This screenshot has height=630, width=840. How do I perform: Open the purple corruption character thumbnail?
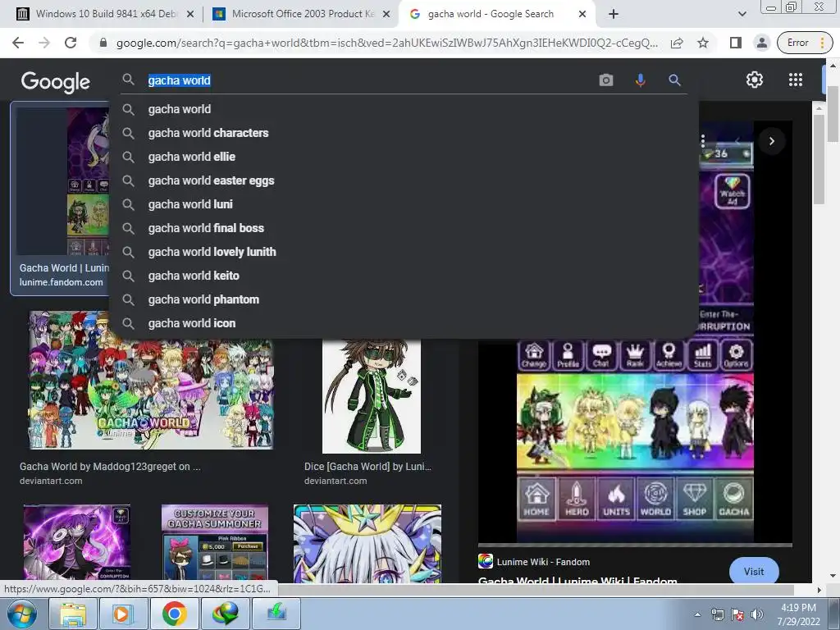click(x=76, y=543)
